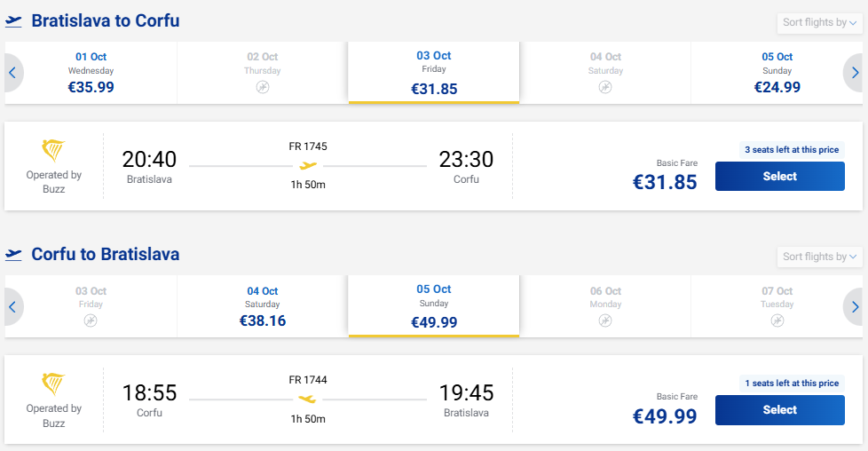868x451 pixels.
Task: Click next dates arrow for Corfu to Bratislava
Action: 854,307
